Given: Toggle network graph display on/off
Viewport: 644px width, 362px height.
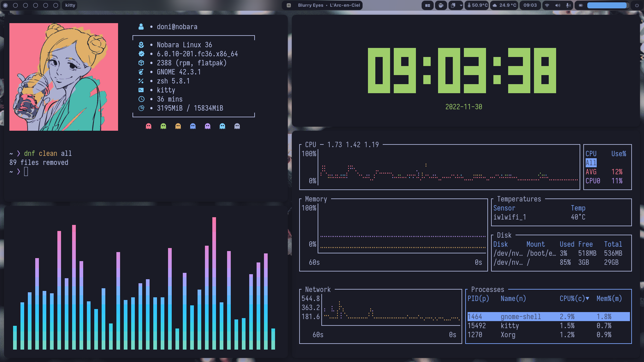Looking at the screenshot, I should pos(318,290).
